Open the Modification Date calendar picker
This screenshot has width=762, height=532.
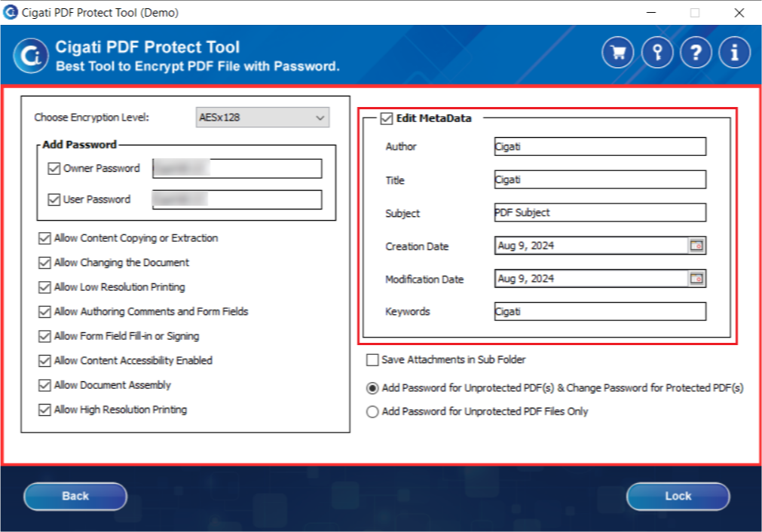(x=696, y=278)
